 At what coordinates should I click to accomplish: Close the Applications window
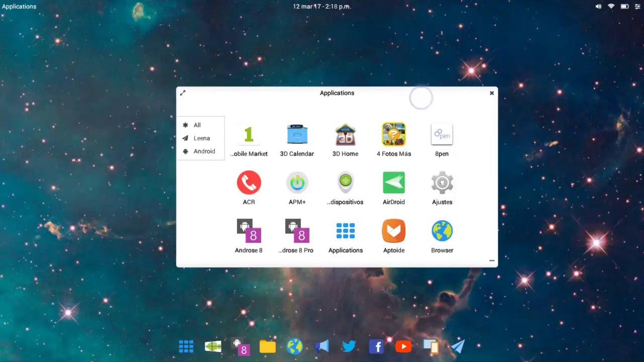(x=492, y=93)
